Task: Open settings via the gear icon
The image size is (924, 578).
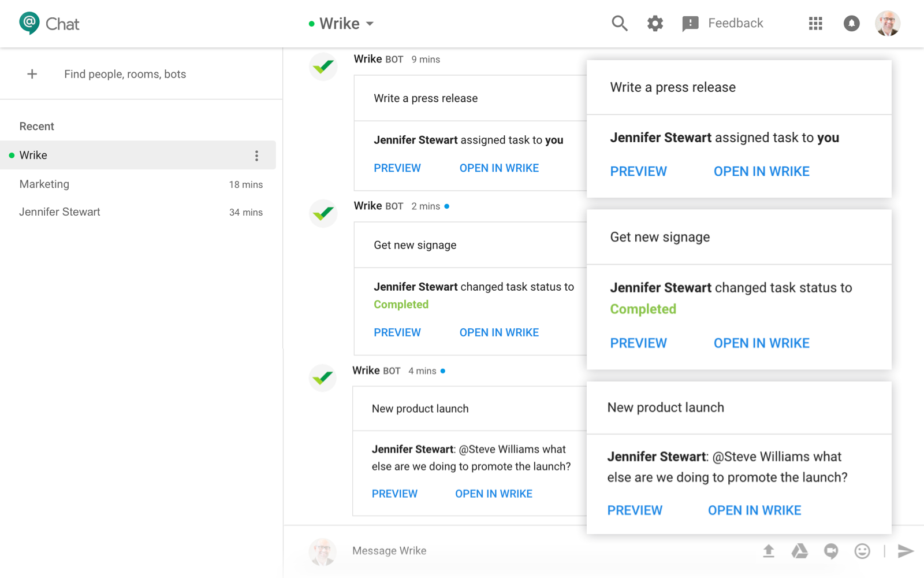Action: coord(655,23)
